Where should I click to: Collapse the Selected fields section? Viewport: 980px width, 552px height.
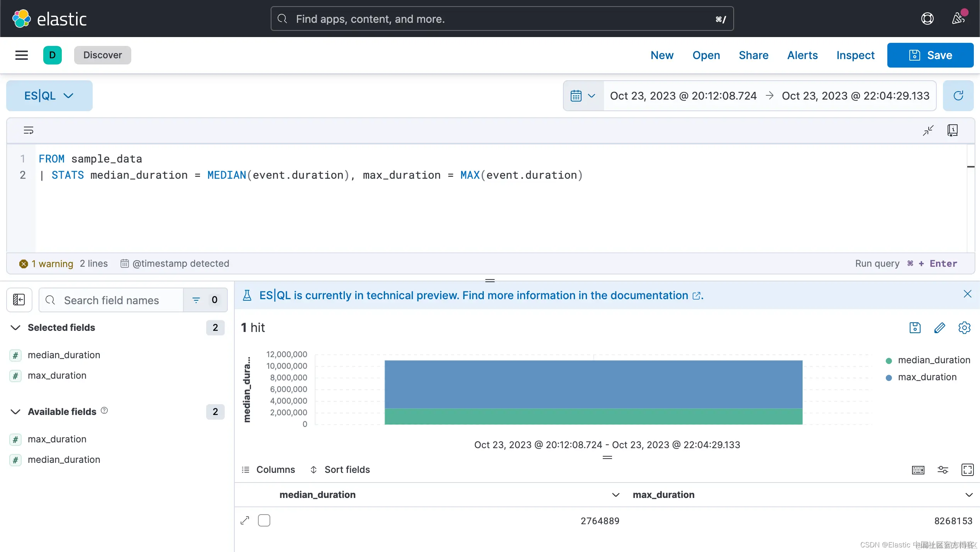(x=15, y=328)
